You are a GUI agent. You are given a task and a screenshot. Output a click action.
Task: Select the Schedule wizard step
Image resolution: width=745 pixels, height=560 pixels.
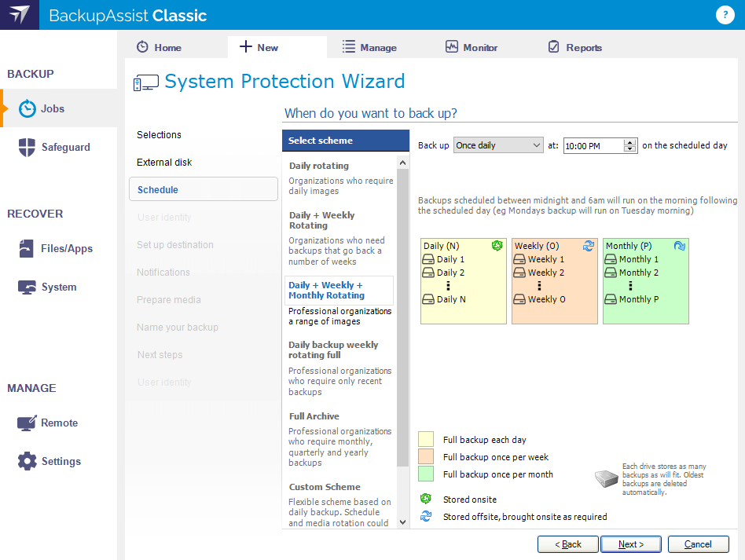[204, 189]
